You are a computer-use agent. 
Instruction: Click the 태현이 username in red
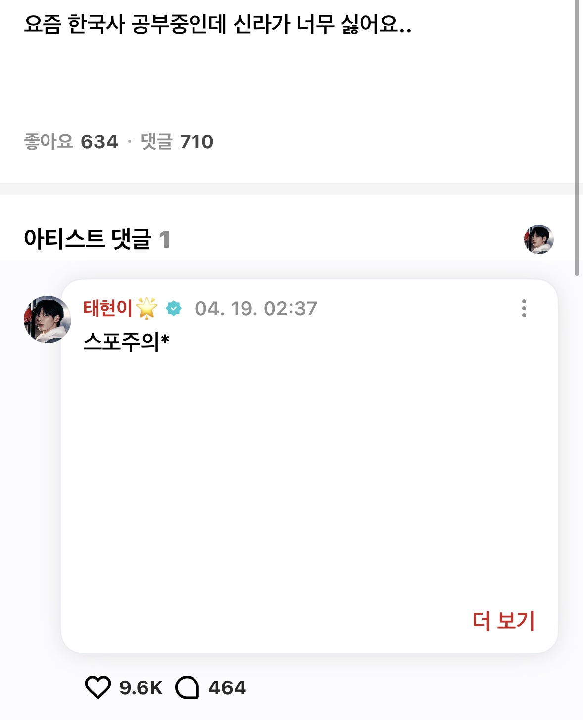point(108,308)
